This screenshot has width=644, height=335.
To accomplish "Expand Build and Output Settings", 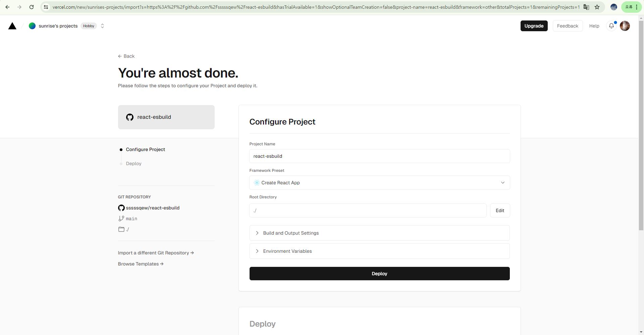I will 379,233.
